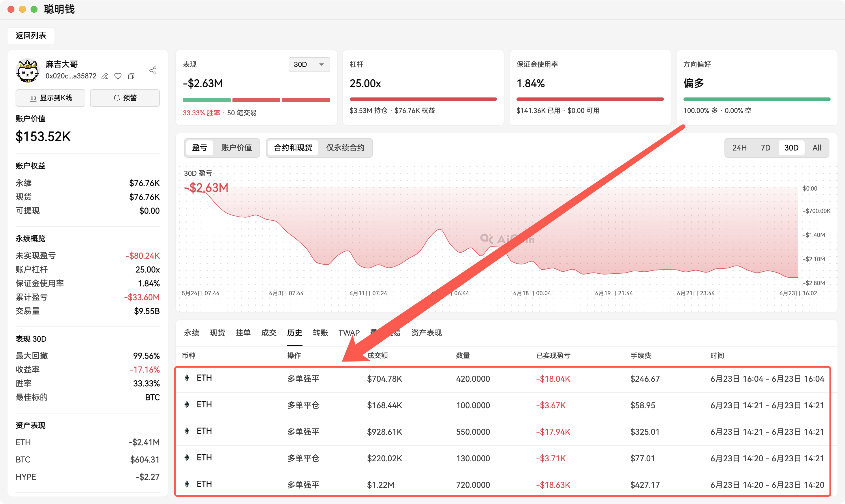The image size is (845, 504).
Task: Click the win-rate performance bar
Action: [256, 100]
